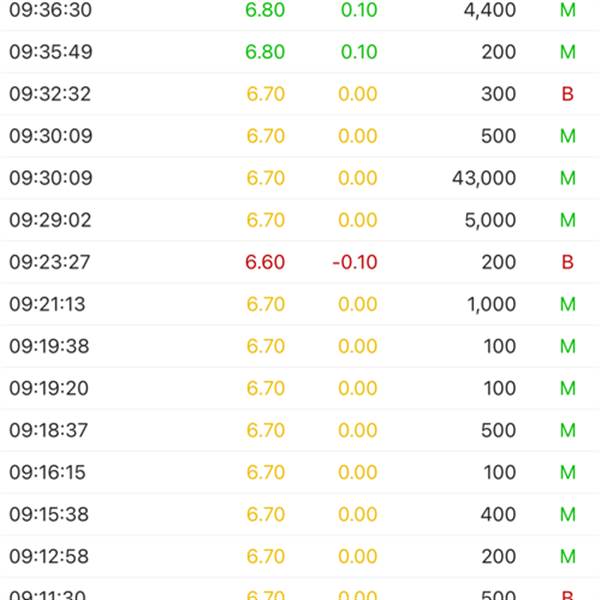Click the B marker on the 09:32:32 trade
Image resolution: width=600 pixels, height=600 pixels.
pos(567,94)
